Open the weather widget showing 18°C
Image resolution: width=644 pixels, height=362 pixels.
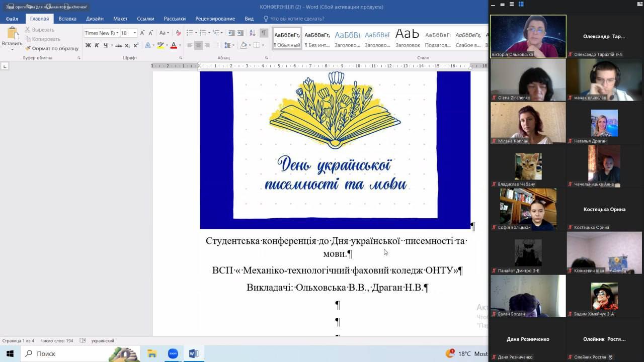(x=466, y=353)
